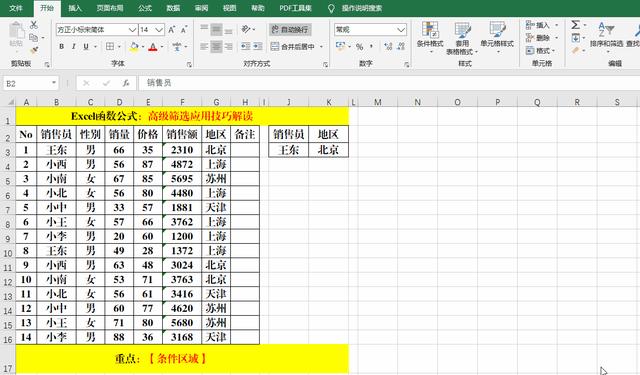
Task: Toggle Italic formatting
Action: pyautogui.click(x=73, y=47)
